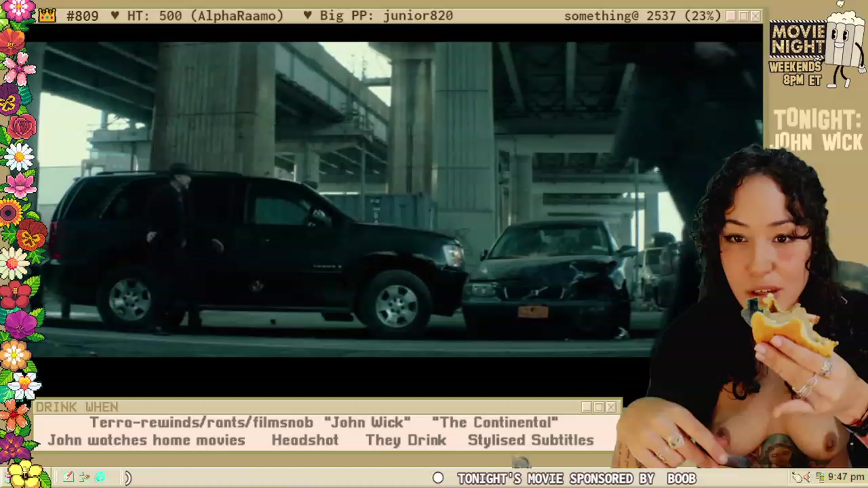The height and width of the screenshot is (488, 868).
Task: Click the Big PP: junior820 label
Action: tap(386, 16)
